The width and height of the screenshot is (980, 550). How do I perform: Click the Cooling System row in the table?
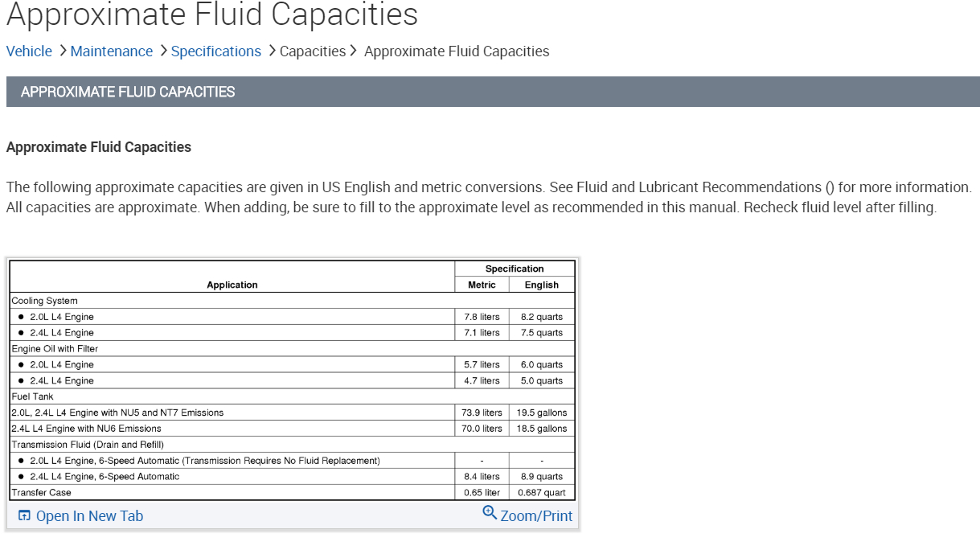point(45,301)
